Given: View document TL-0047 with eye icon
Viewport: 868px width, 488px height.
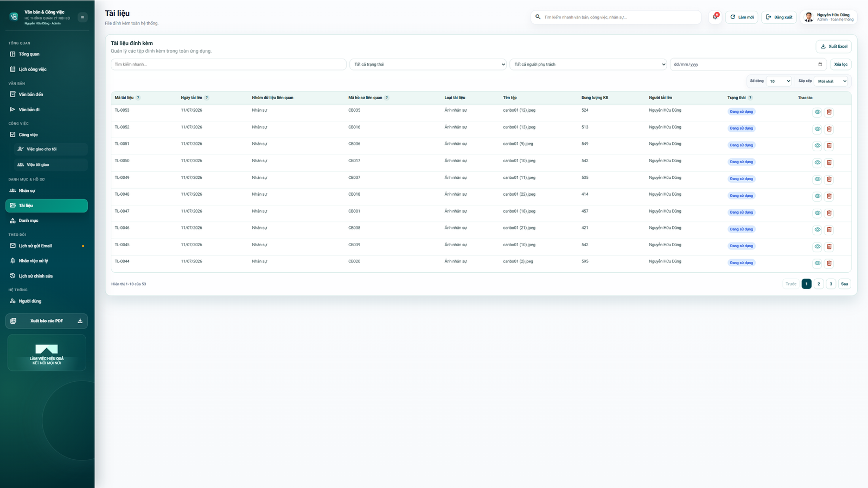Looking at the screenshot, I should pyautogui.click(x=817, y=213).
